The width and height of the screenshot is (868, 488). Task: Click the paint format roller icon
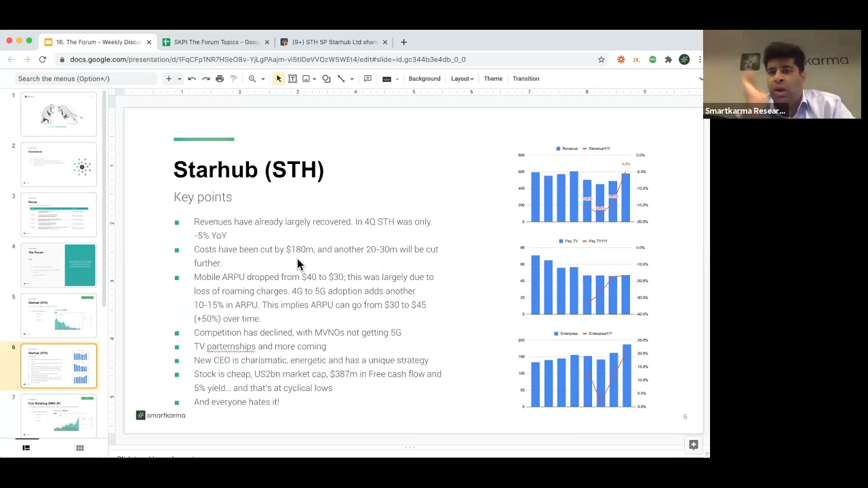[x=234, y=79]
